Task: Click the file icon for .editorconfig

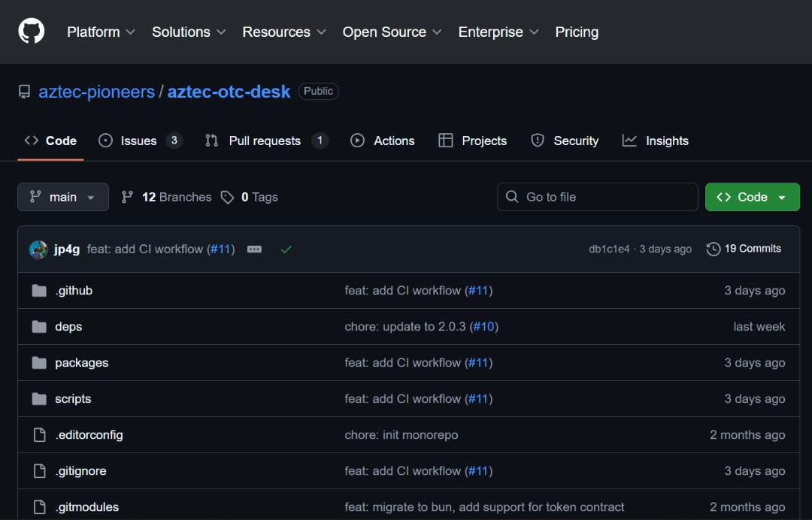Action: [x=39, y=435]
